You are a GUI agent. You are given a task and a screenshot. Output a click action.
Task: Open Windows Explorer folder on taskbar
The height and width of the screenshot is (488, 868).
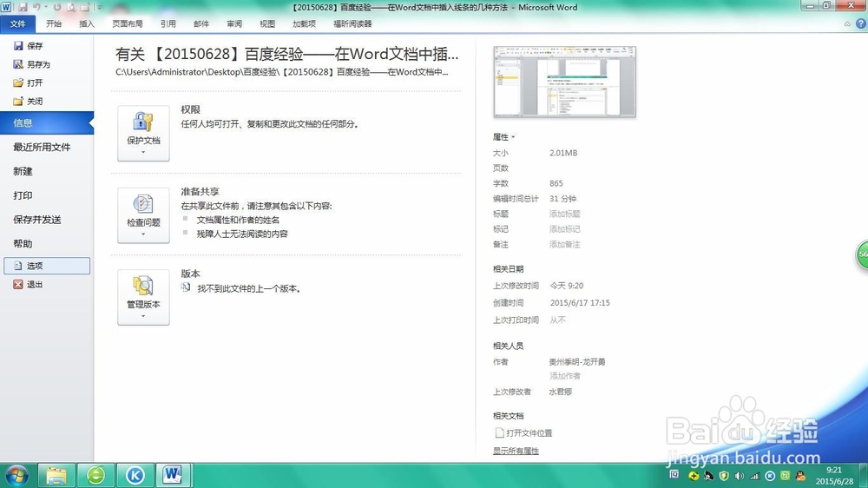coord(56,475)
